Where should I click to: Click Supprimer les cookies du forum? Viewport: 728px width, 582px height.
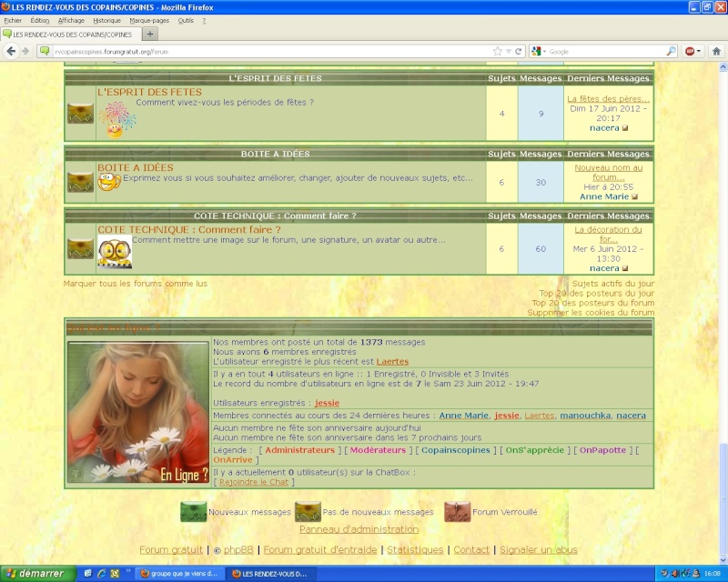591,312
